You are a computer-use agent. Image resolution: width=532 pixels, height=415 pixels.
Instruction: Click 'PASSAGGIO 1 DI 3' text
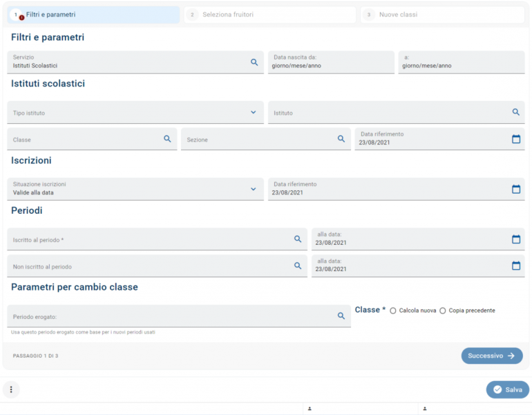point(36,356)
